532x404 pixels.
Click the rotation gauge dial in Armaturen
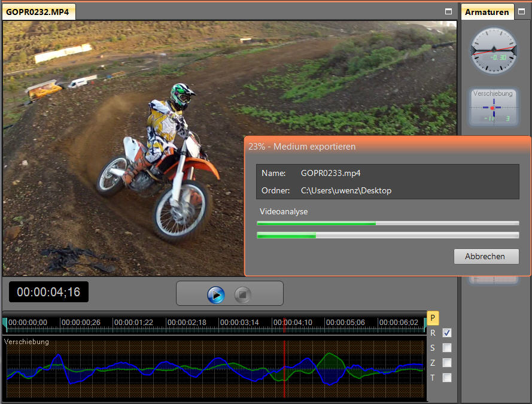tap(493, 50)
